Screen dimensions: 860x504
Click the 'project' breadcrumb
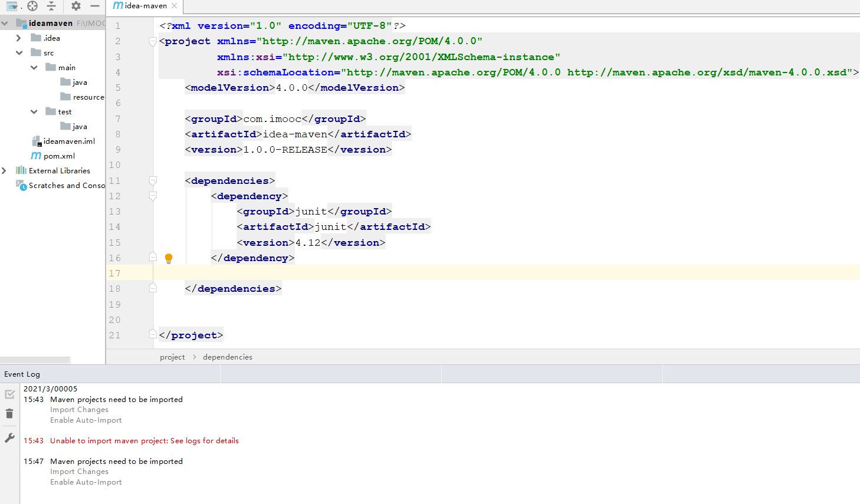(x=172, y=357)
